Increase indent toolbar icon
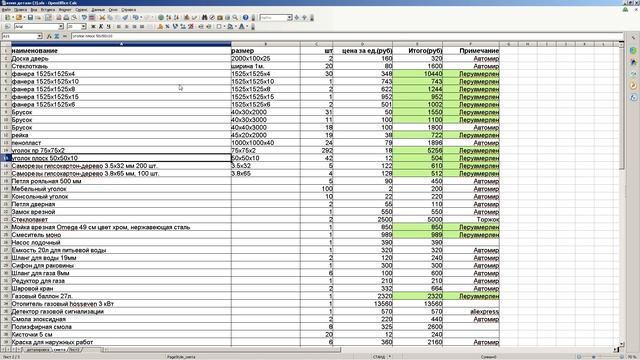Viewport: 640px width, 360px height. (209, 27)
